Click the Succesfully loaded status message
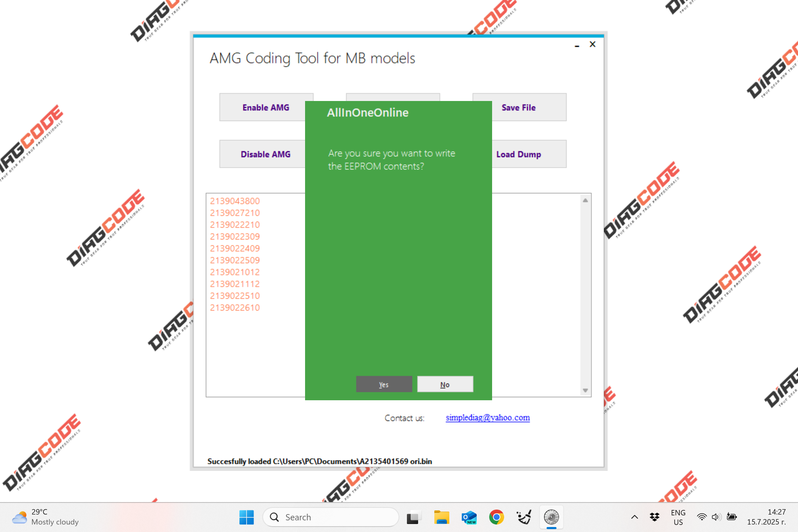798x532 pixels. point(320,461)
